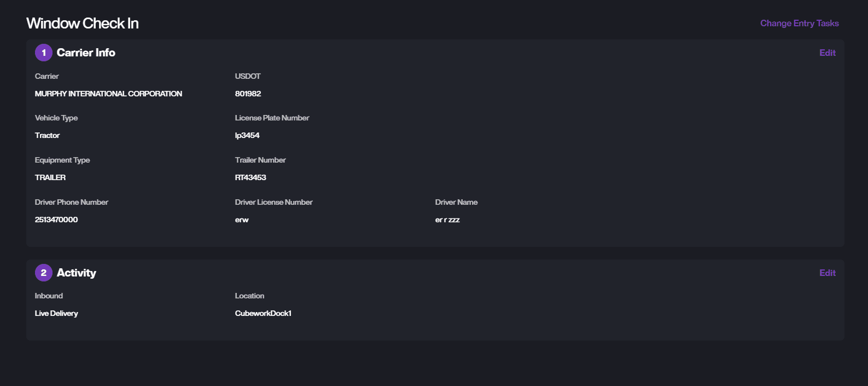Viewport: 868px width, 386px height.
Task: Click the Window Check In page title
Action: [83, 23]
